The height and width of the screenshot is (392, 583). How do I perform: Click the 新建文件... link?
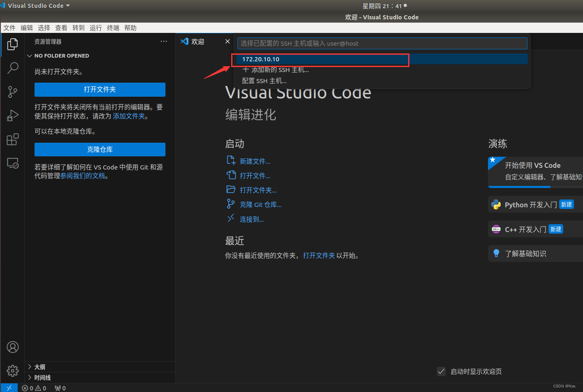tap(255, 161)
